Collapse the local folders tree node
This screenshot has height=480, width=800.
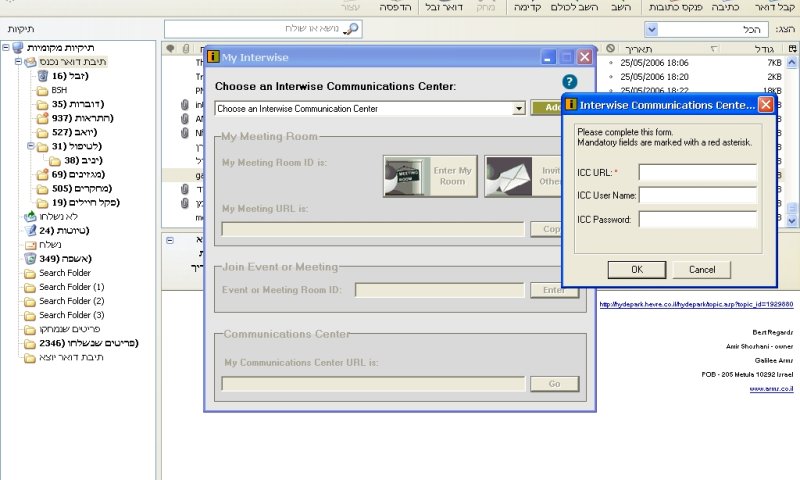6,47
